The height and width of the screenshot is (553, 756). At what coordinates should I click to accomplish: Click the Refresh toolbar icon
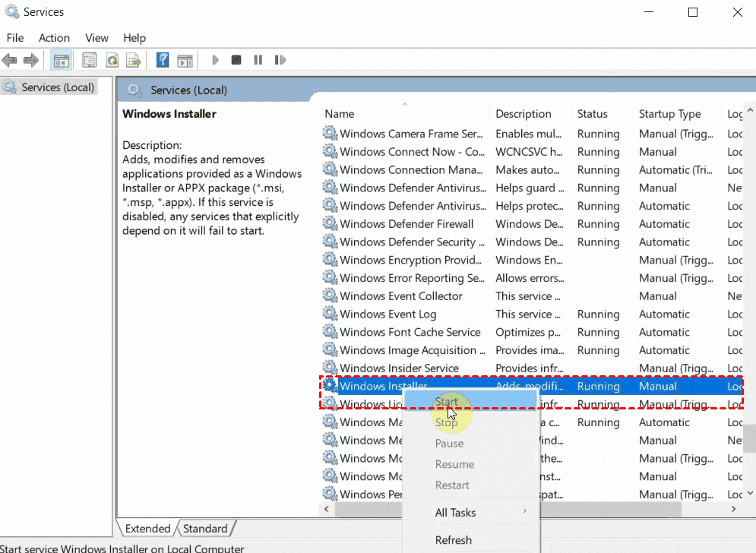tap(112, 60)
